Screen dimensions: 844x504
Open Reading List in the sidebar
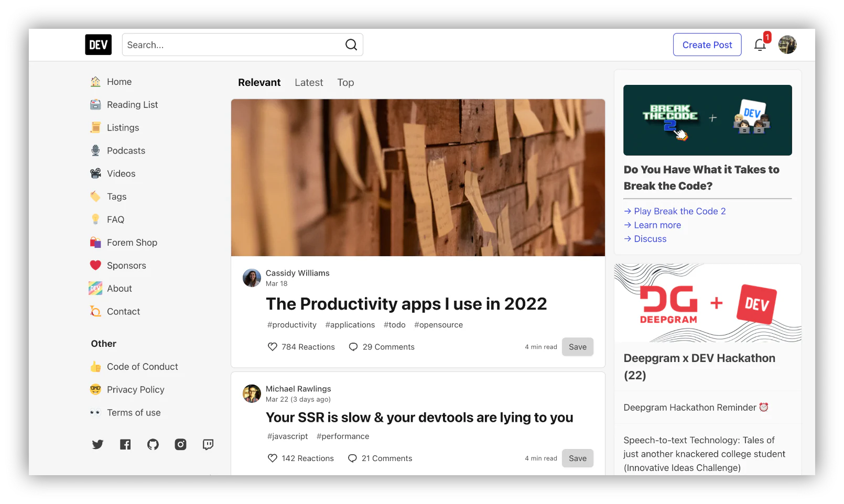tap(124, 105)
